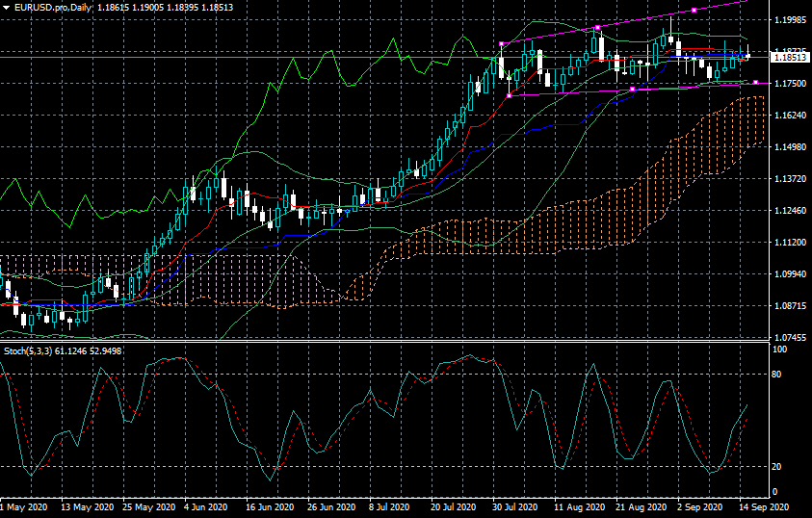The image size is (812, 518).
Task: Click the 14 Sep 2020 date label
Action: (767, 506)
